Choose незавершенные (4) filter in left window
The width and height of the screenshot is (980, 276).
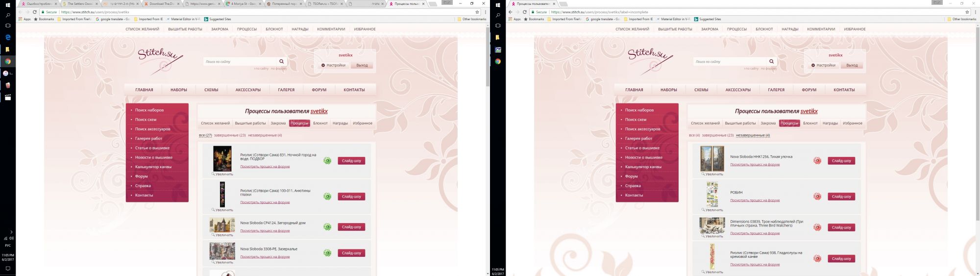click(265, 135)
